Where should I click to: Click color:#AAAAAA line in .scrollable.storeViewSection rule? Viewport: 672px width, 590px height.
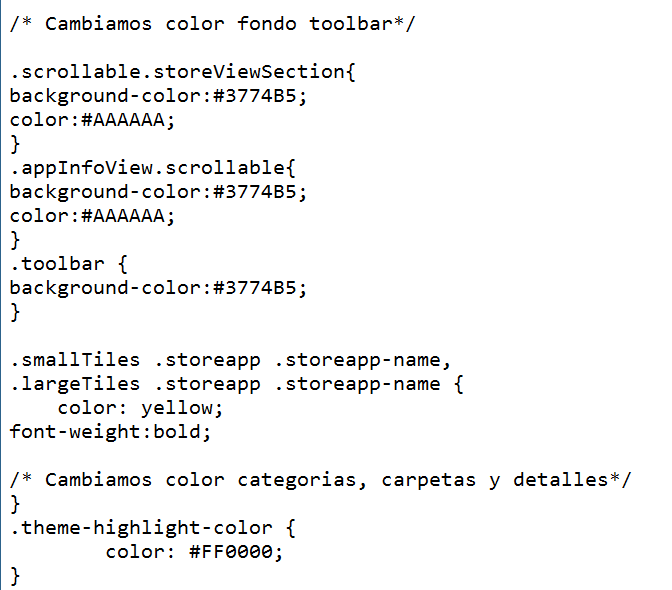pyautogui.click(x=92, y=120)
